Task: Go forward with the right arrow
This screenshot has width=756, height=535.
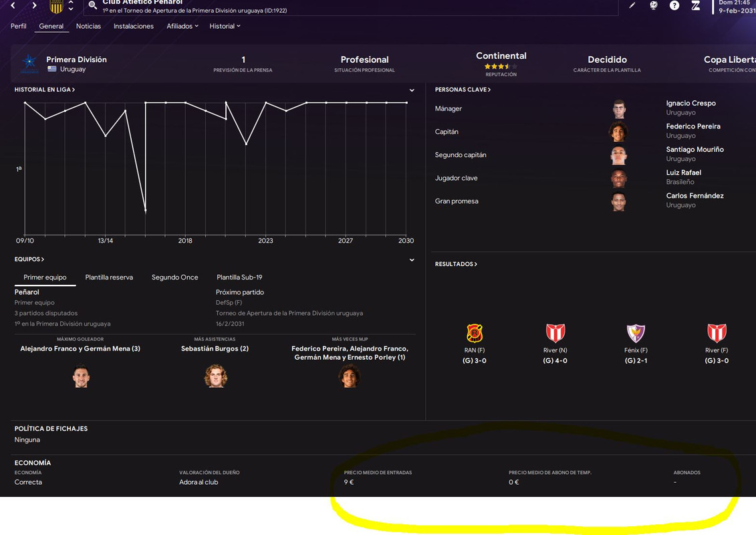Action: (x=34, y=5)
